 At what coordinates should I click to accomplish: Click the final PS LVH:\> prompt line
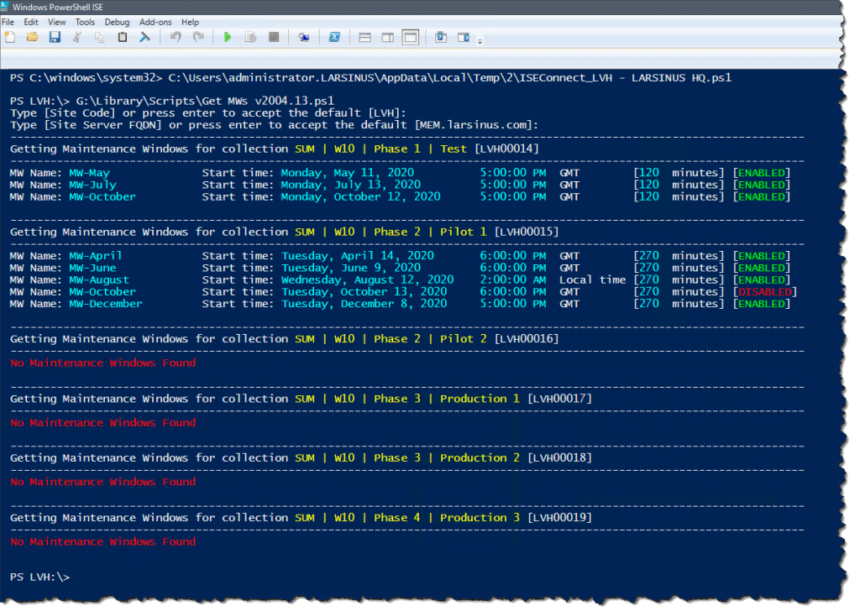(40, 577)
